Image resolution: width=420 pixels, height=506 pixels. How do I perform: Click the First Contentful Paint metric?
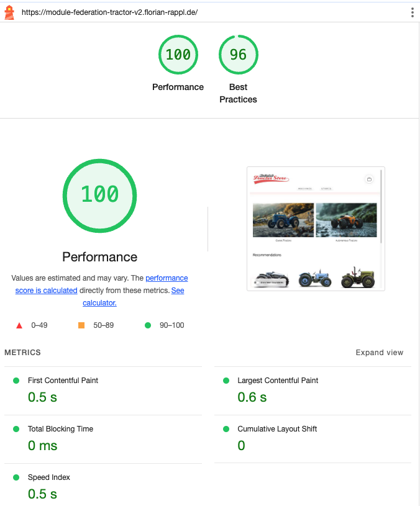[x=103, y=391]
